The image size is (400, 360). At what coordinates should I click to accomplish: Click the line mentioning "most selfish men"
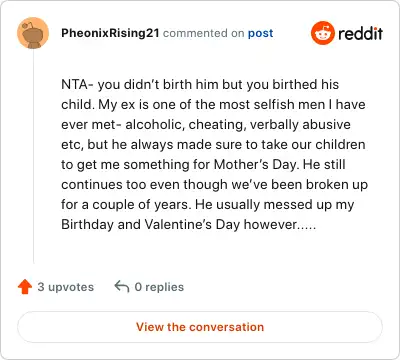tap(213, 104)
